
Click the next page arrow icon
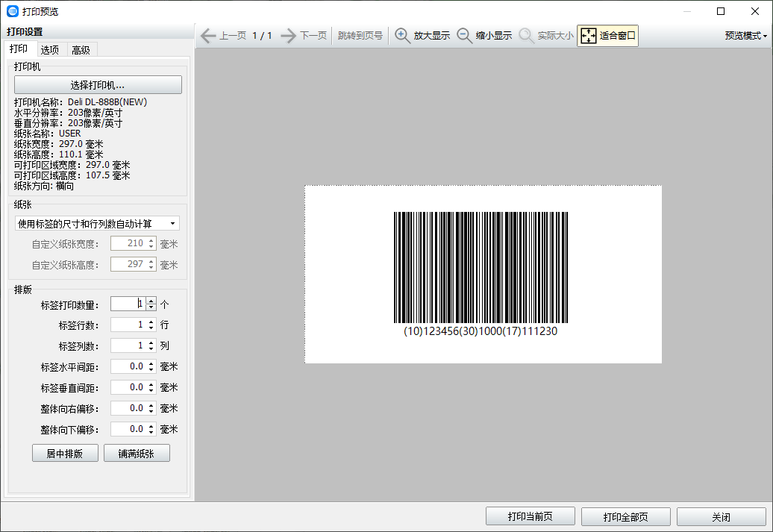tap(289, 36)
